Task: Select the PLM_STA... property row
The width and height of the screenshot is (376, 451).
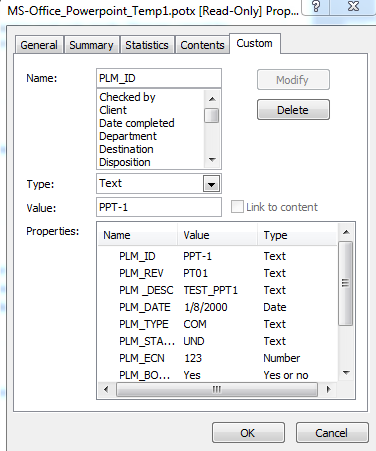Action: point(217,341)
